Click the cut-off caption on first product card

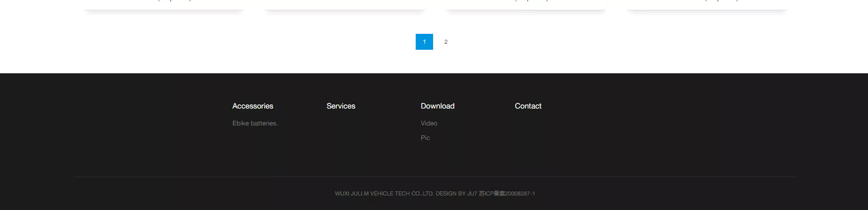pyautogui.click(x=174, y=1)
